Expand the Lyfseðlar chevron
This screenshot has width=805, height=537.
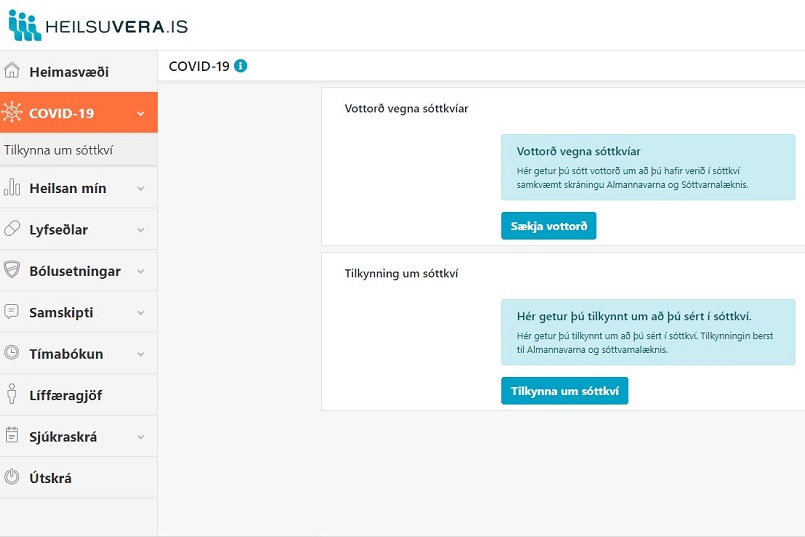tap(141, 230)
